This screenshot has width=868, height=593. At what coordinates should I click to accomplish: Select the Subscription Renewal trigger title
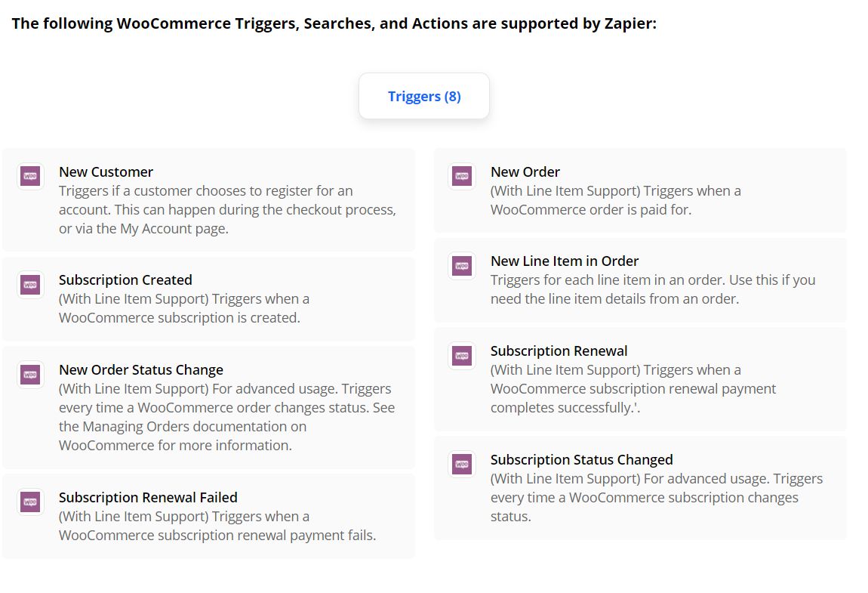pos(559,351)
